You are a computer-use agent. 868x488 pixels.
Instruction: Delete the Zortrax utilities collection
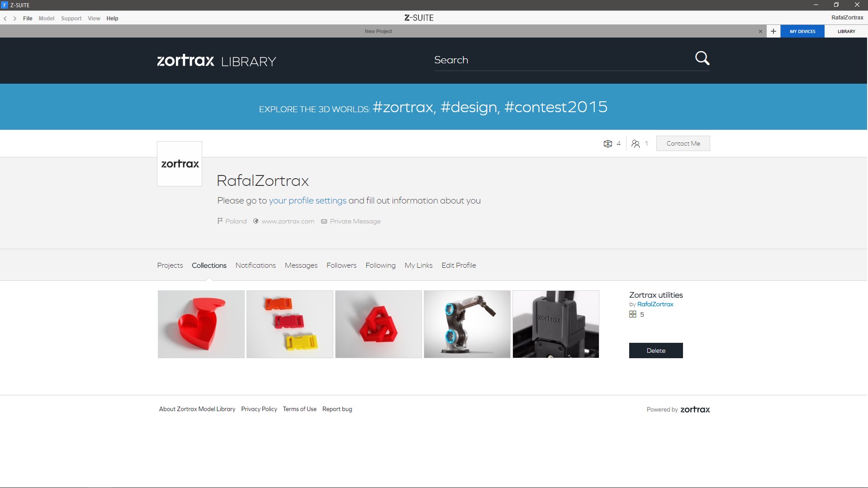[x=655, y=351]
